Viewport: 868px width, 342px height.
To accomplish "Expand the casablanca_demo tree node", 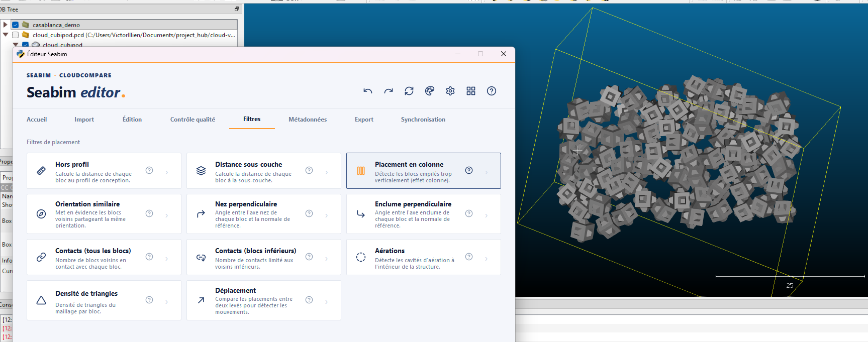I will (5, 25).
